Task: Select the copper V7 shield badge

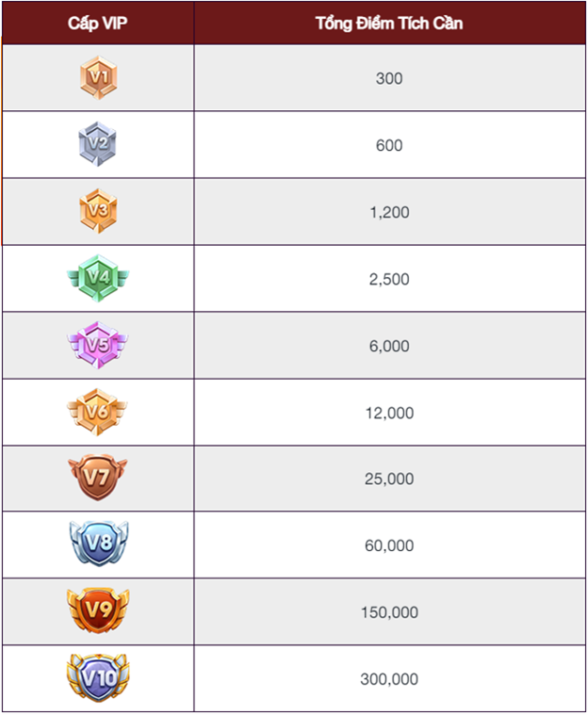Action: coord(97,478)
